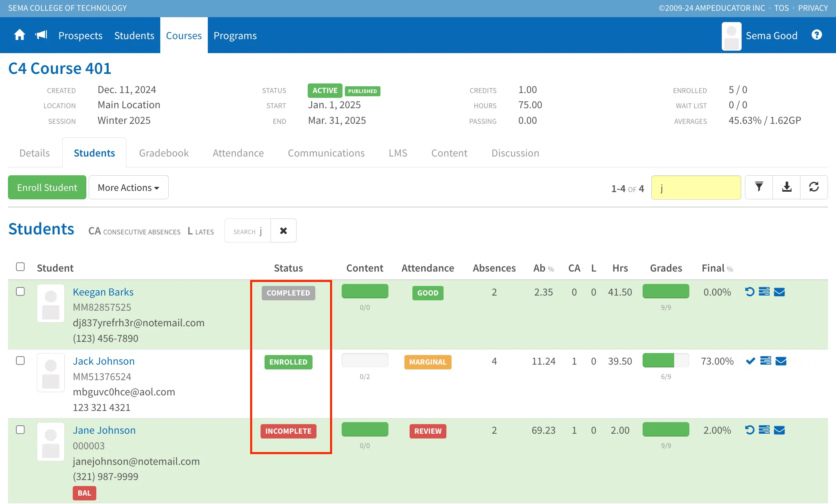Viewport: 836px width, 504px height.
Task: Click the INCOMPLETE status badge
Action: 289,431
